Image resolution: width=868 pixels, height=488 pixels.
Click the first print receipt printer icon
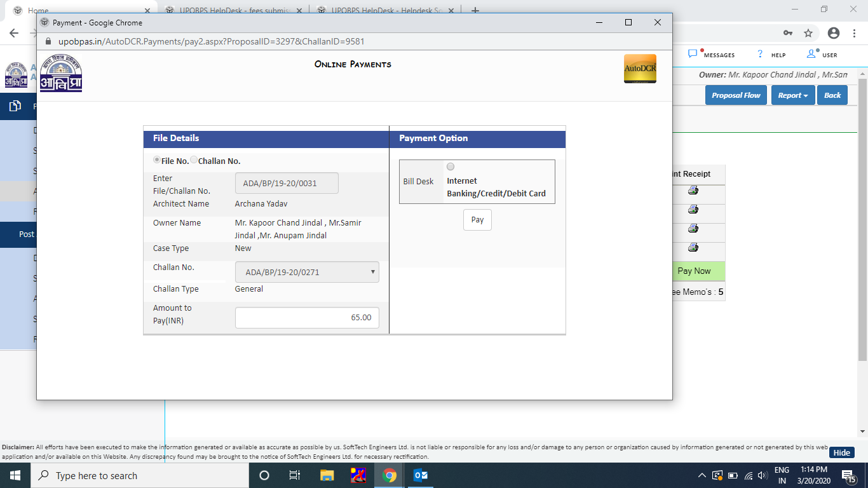pyautogui.click(x=693, y=190)
